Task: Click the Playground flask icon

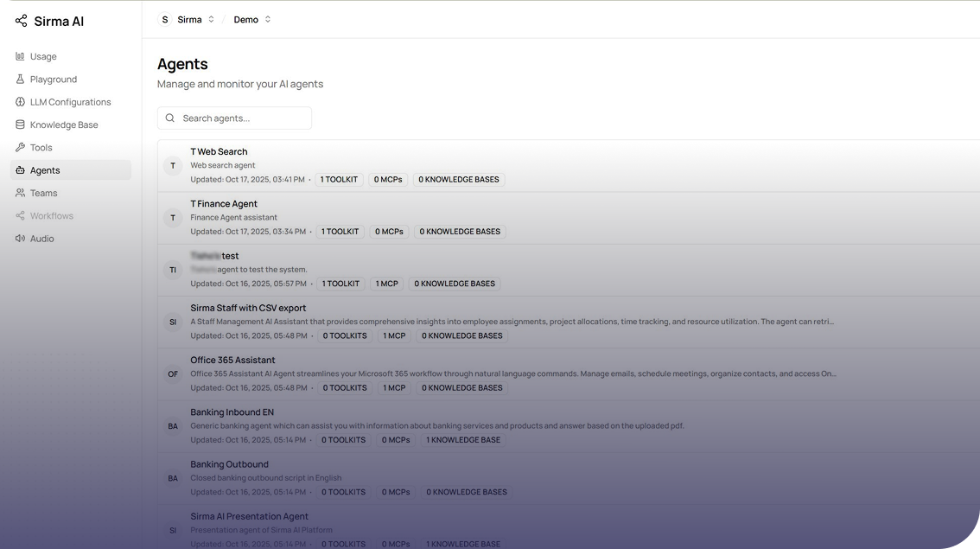Action: (20, 79)
